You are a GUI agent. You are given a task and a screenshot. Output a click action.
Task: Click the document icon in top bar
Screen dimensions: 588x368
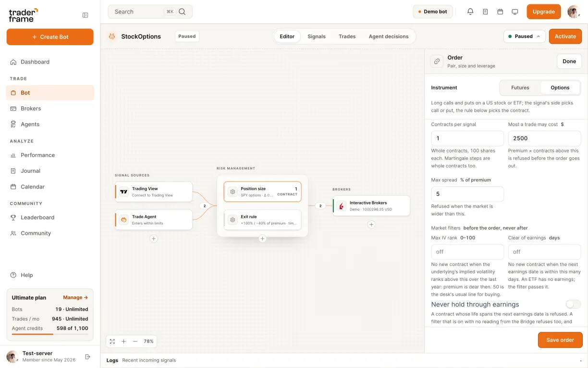tap(485, 12)
